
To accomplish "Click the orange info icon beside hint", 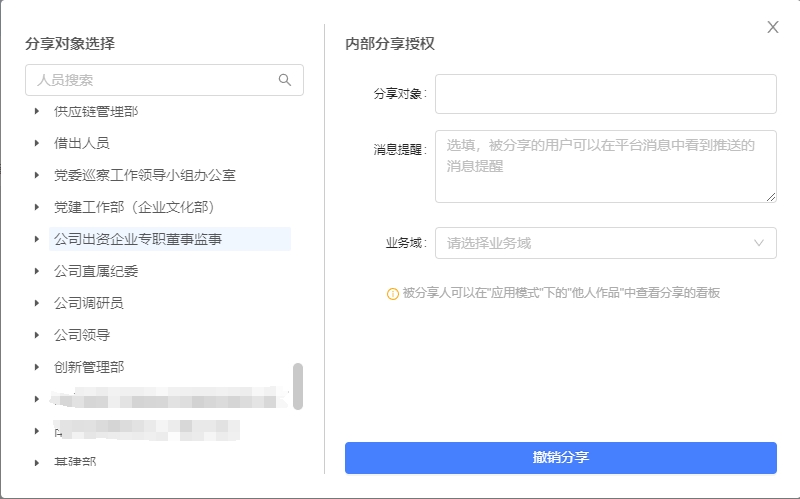I will pos(393,294).
